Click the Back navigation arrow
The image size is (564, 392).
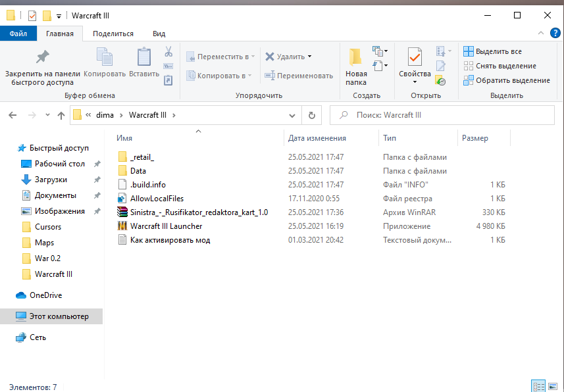13,115
